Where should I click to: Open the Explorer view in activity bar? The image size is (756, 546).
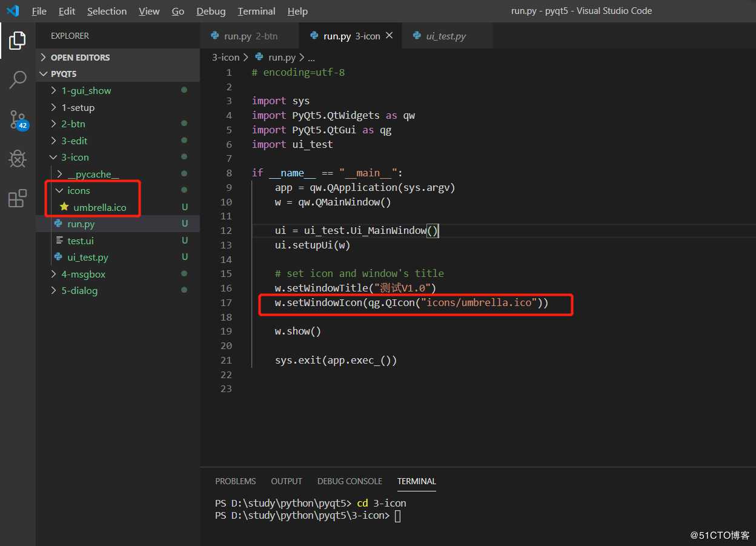click(18, 41)
